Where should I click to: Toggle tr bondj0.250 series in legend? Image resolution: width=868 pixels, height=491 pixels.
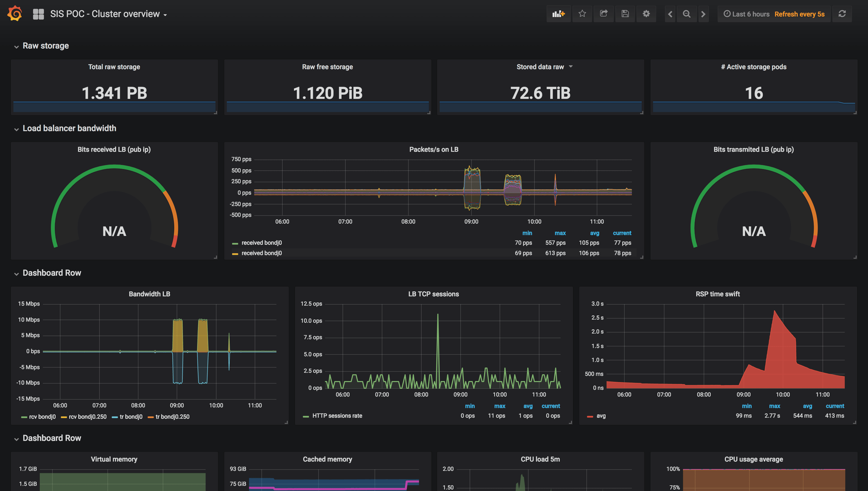[172, 417]
